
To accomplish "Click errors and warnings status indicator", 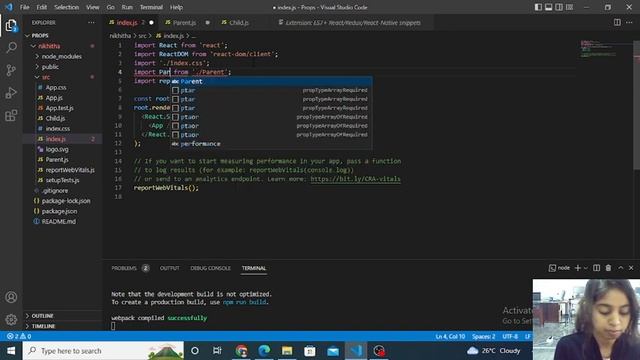I will (19, 336).
